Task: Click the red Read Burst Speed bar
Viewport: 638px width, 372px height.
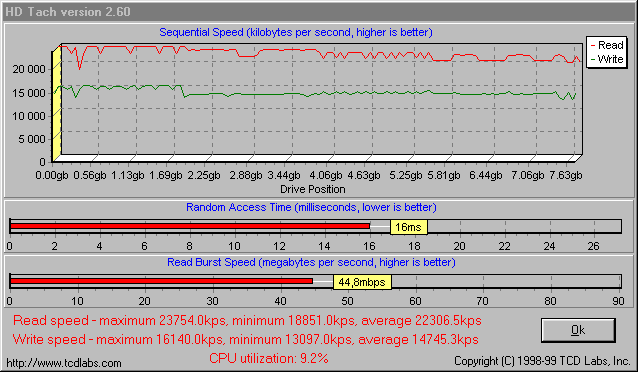Action: (162, 281)
